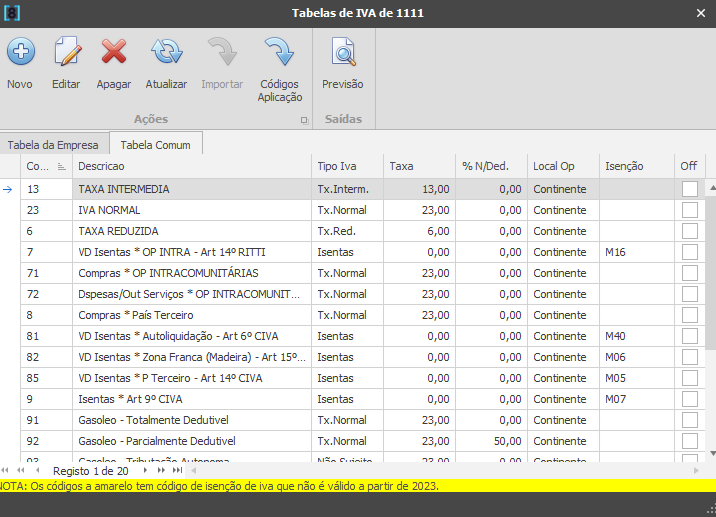The image size is (716, 517).
Task: Switch to Tabela Comum tab
Action: tap(155, 144)
